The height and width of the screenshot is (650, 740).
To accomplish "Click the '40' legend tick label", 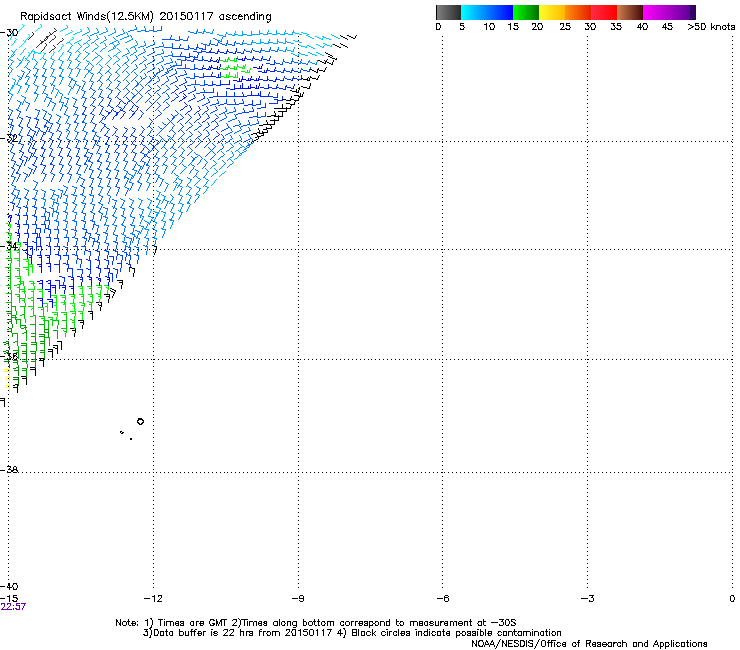I will [642, 27].
